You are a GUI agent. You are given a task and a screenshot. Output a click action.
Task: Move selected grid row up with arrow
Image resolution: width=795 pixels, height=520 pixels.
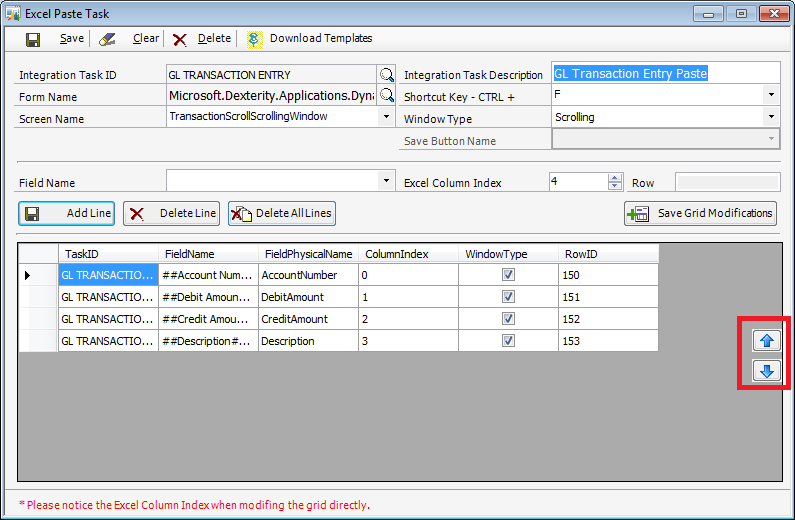[767, 341]
